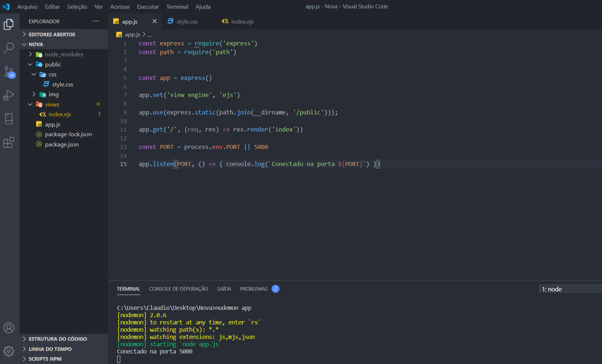Open the '1: node' terminal selector dropdown
The height and width of the screenshot is (364, 602).
point(570,289)
